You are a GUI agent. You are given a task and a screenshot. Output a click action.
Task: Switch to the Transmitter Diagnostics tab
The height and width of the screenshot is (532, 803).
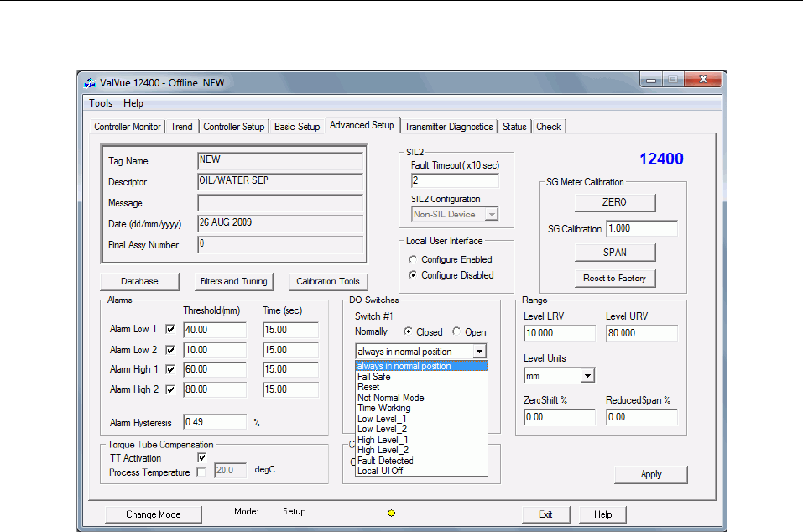click(x=448, y=127)
